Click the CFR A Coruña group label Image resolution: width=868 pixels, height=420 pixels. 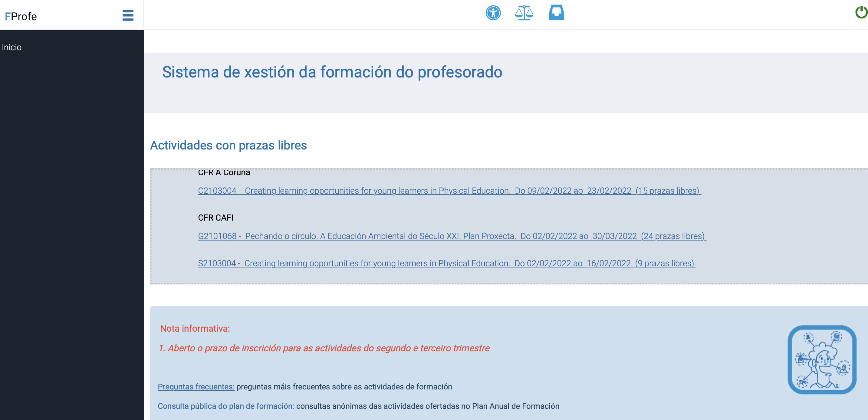224,173
